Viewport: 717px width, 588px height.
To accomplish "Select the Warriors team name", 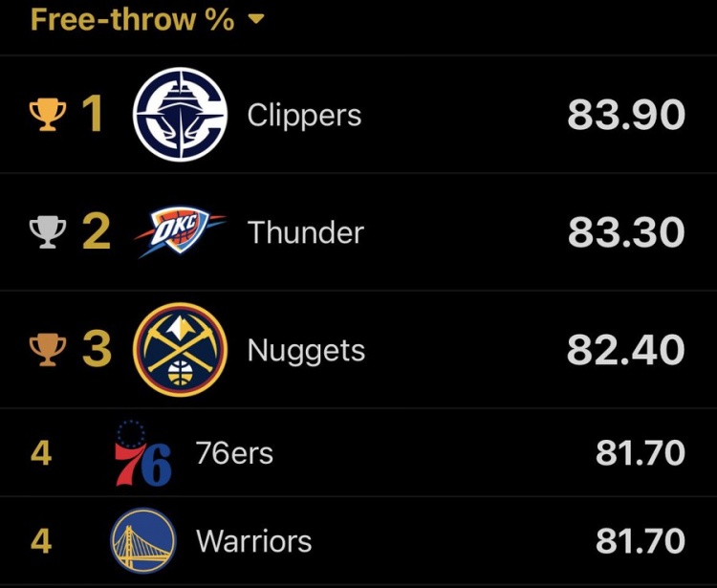I will click(253, 541).
